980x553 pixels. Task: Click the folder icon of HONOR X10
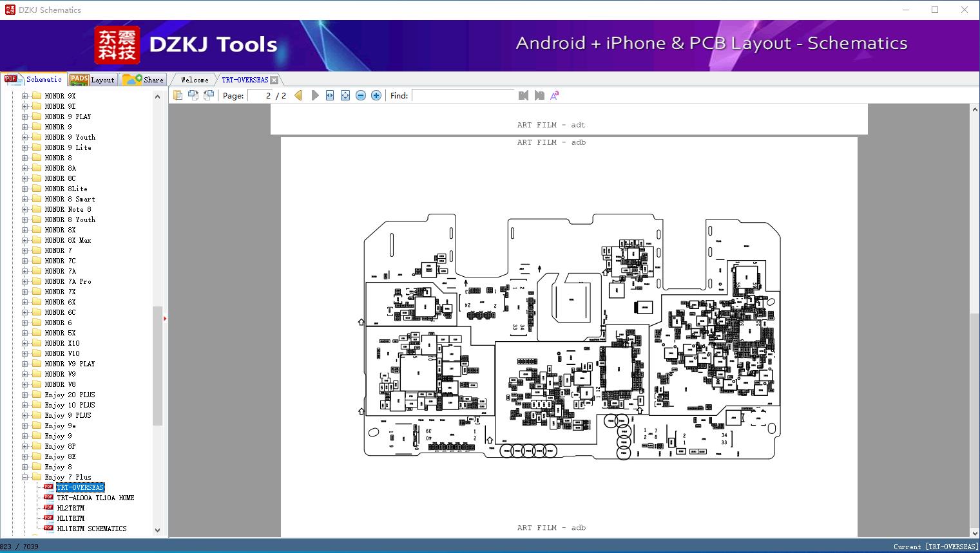[37, 343]
